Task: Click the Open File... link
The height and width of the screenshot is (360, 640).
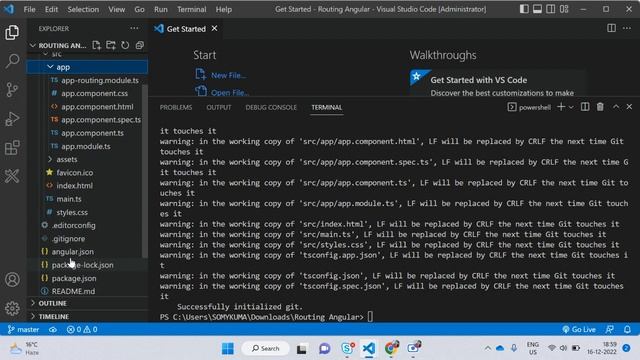Action: click(230, 93)
